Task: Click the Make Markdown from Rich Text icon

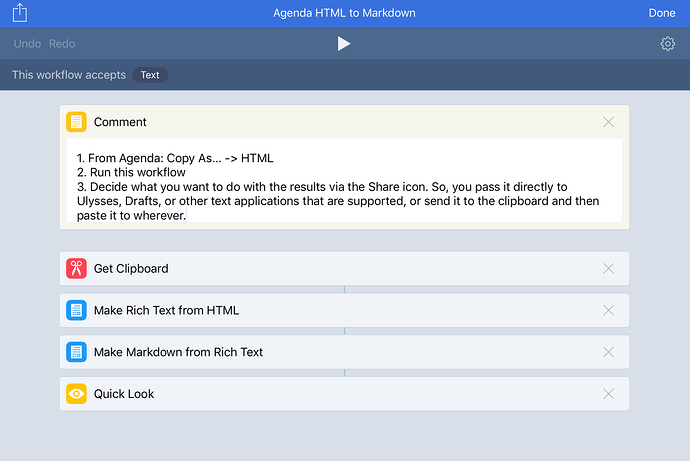Action: 76,352
